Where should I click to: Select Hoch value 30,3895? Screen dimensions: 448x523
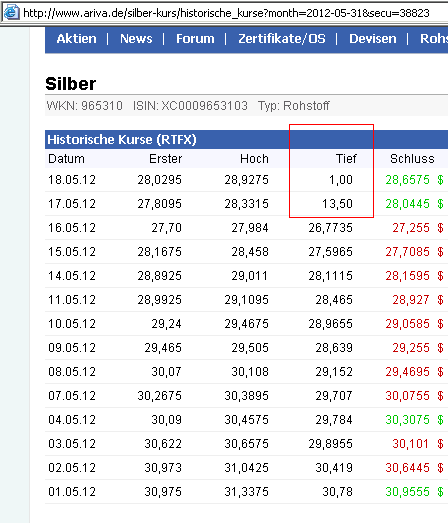[x=246, y=396]
